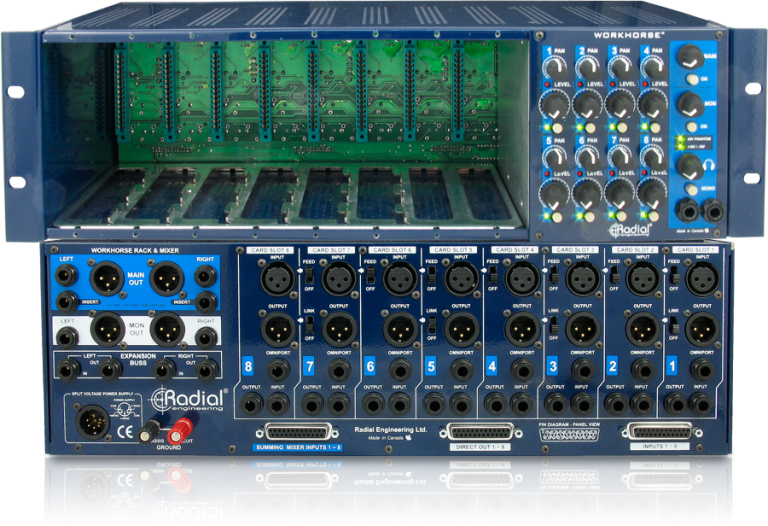Click the Card Slot 8 XLR input
This screenshot has width=768, height=526.
(x=277, y=278)
